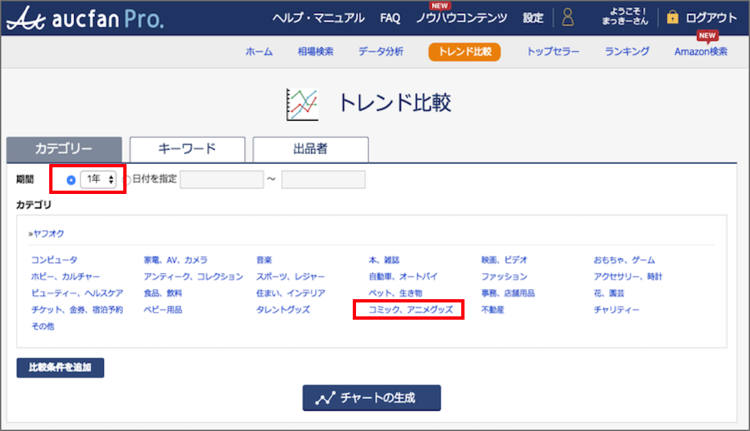Image resolution: width=750 pixels, height=431 pixels.
Task: Select 住まい、インテリア category
Action: 291,293
